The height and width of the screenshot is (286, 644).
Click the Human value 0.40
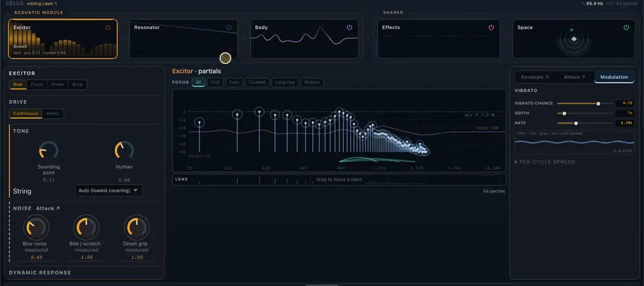(124, 180)
